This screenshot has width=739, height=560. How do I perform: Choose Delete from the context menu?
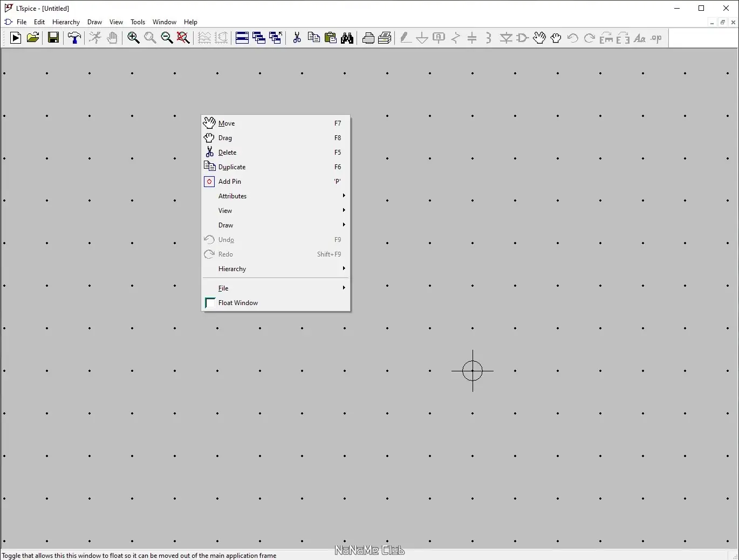276,153
